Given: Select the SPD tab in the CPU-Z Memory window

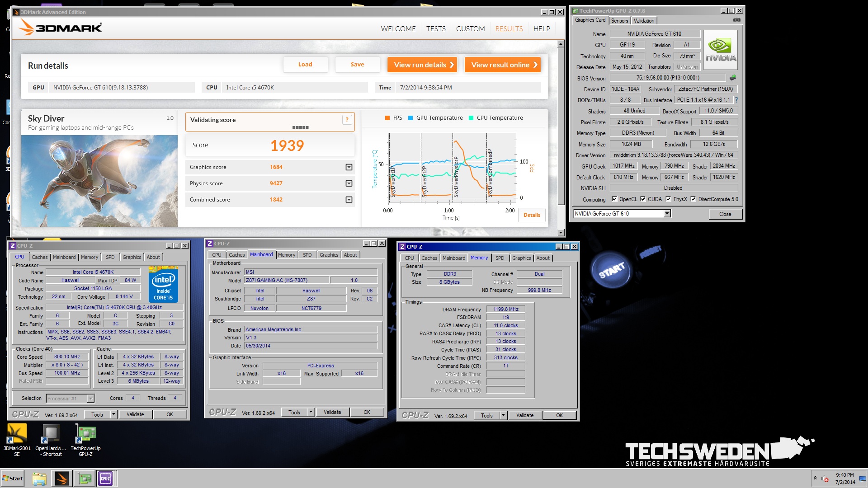Looking at the screenshot, I should tap(500, 258).
